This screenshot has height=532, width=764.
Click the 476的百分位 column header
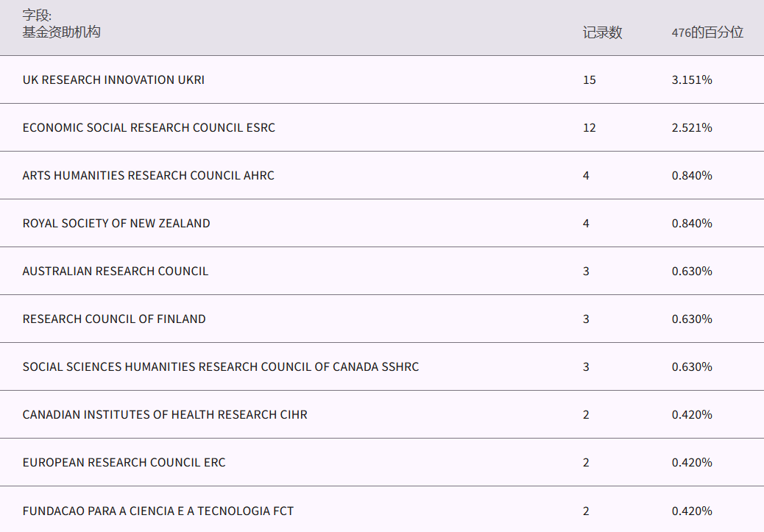pos(707,32)
